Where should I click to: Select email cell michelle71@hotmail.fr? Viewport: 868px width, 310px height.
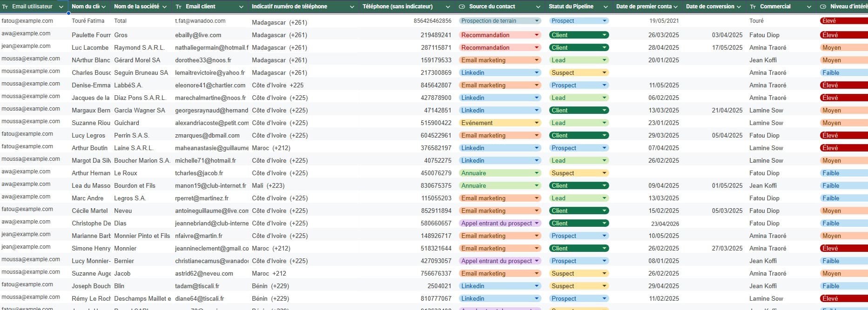tap(205, 160)
